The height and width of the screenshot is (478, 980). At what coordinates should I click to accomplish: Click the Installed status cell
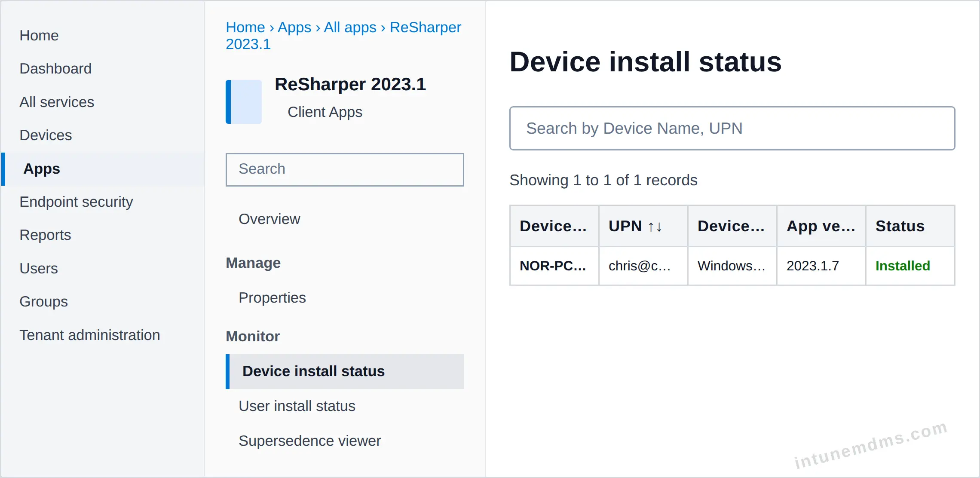[x=910, y=266]
